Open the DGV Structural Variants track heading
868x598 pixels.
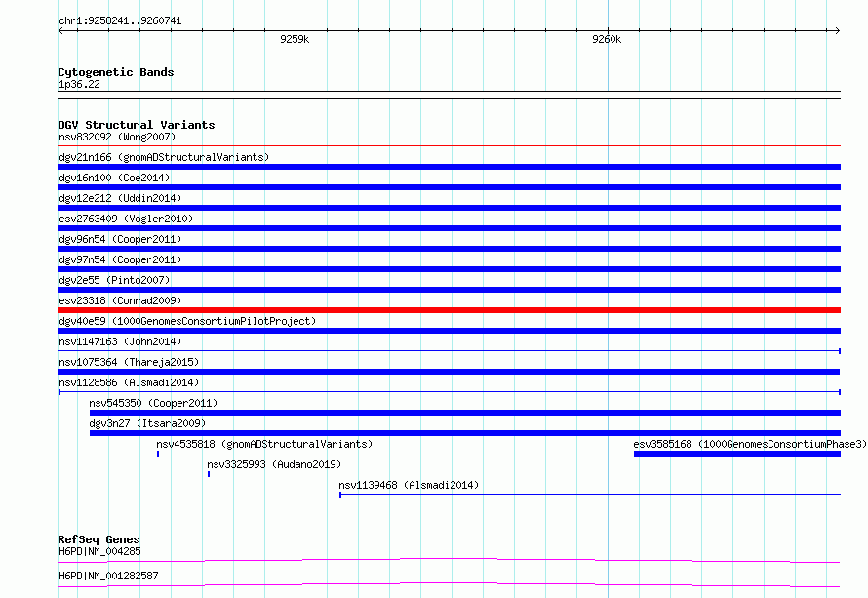pos(136,125)
